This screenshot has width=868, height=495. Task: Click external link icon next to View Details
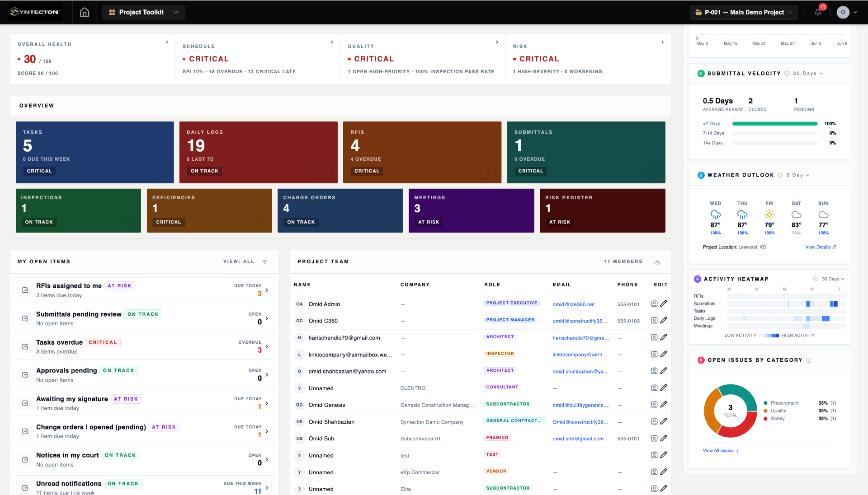tap(834, 247)
